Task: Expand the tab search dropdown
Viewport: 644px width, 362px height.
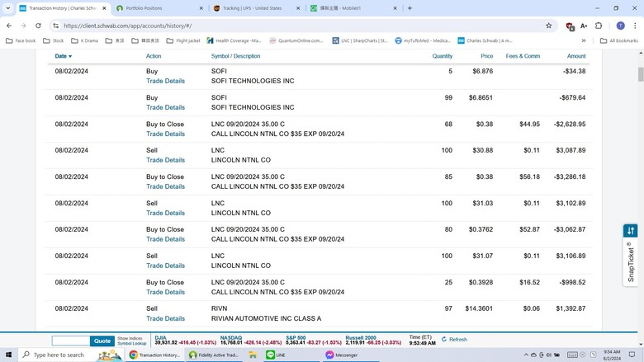Action: 7,7
